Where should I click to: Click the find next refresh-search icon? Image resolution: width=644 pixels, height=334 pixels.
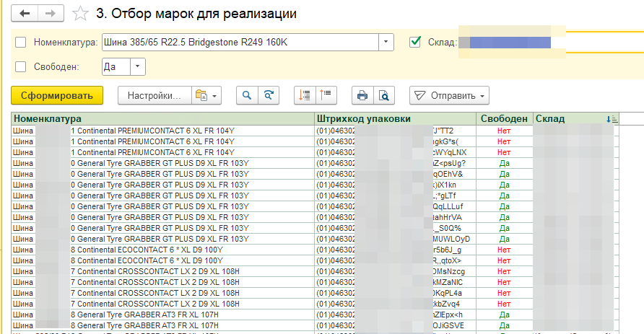[x=269, y=96]
